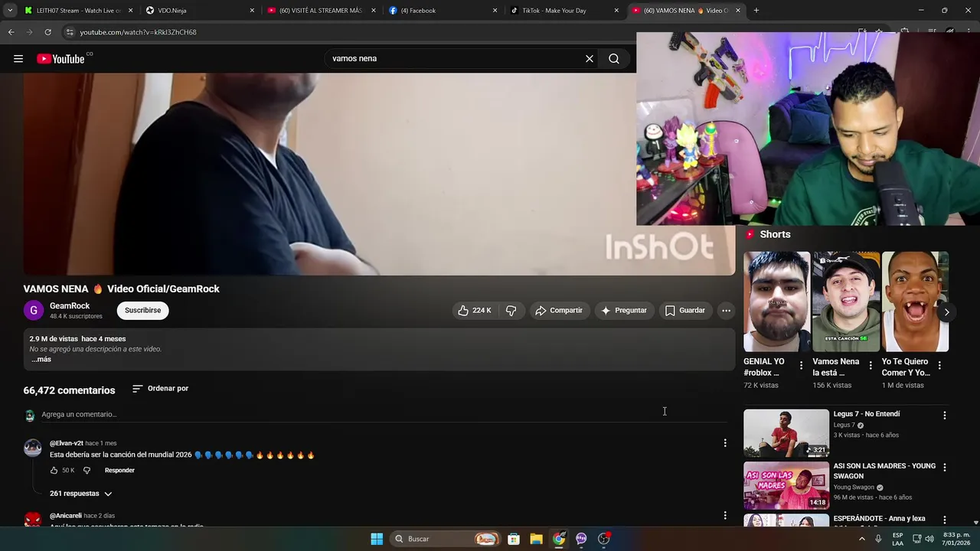Image resolution: width=980 pixels, height=551 pixels.
Task: Click Compartir share button
Action: pos(560,310)
